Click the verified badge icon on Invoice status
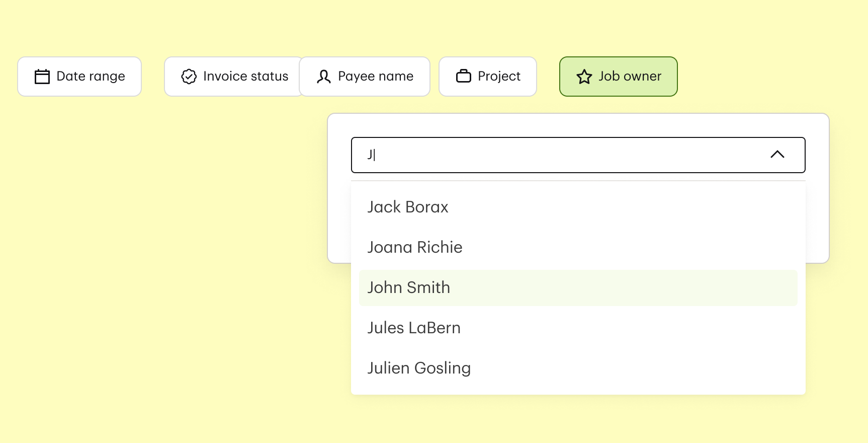The height and width of the screenshot is (443, 868). pyautogui.click(x=189, y=77)
